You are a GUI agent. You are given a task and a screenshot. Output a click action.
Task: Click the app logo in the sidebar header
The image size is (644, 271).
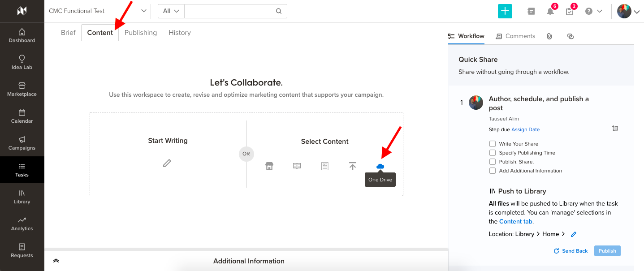(x=22, y=11)
